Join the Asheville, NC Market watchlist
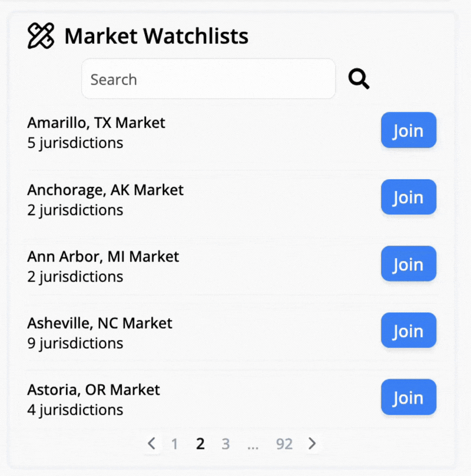 point(409,330)
